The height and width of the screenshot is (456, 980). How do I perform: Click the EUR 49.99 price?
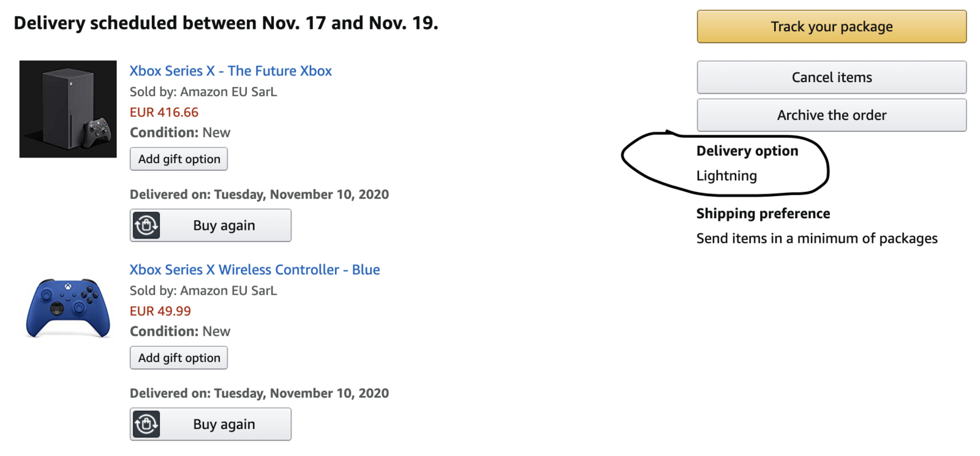tap(160, 311)
